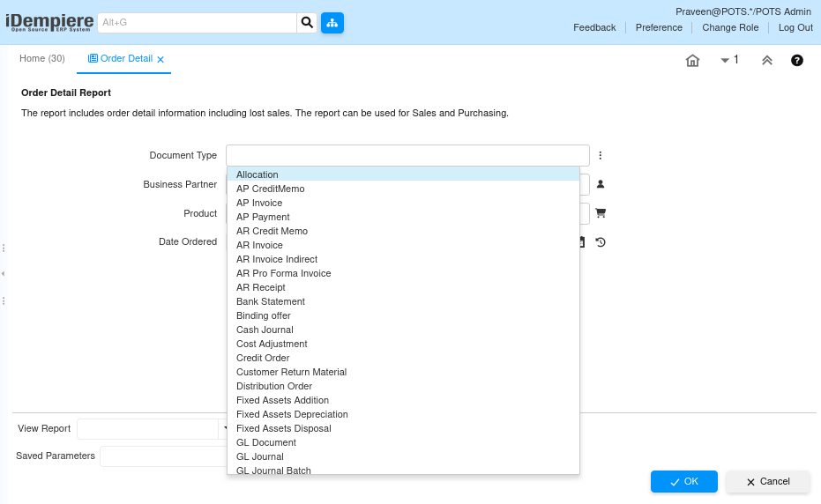Click the OK button
Image resolution: width=821 pixels, height=504 pixels.
tap(683, 481)
